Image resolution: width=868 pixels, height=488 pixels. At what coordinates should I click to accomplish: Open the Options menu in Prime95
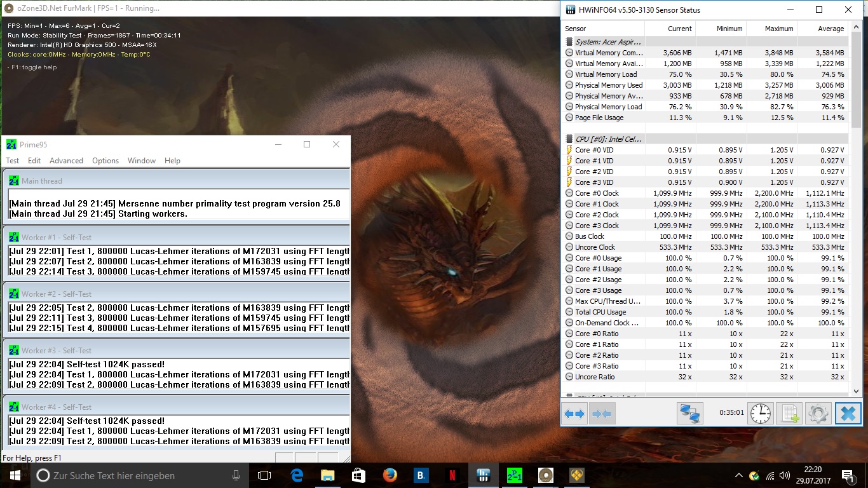[x=105, y=161]
